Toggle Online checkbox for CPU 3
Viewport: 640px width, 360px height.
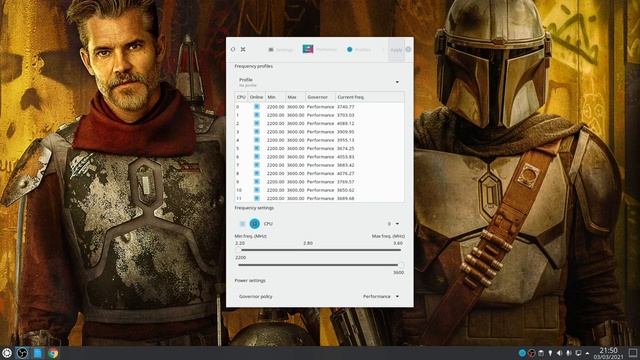(257, 132)
